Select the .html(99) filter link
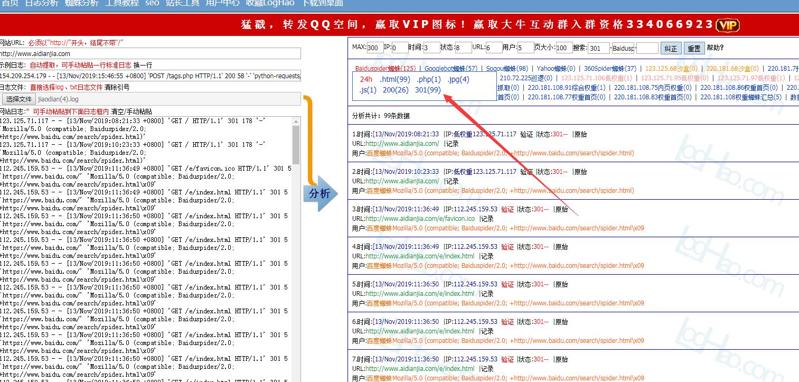 click(394, 79)
